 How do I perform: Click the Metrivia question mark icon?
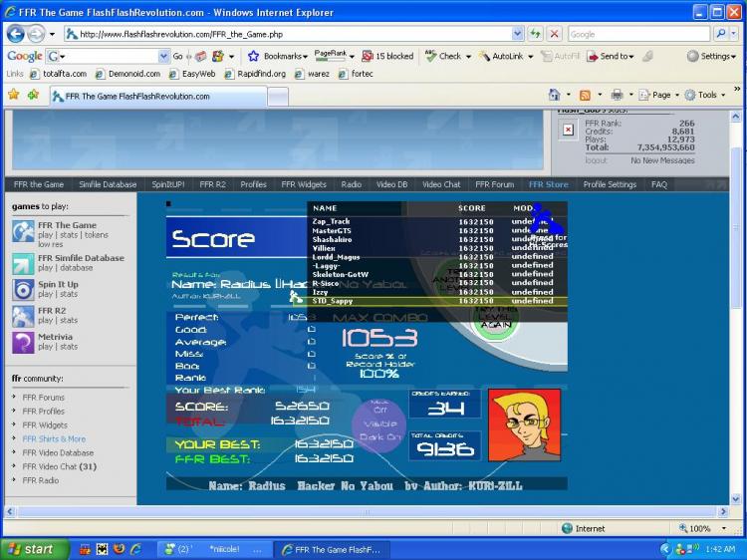(x=23, y=342)
